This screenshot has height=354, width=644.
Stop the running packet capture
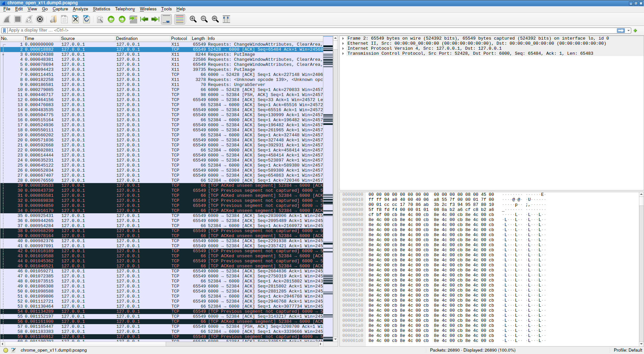[x=18, y=19]
